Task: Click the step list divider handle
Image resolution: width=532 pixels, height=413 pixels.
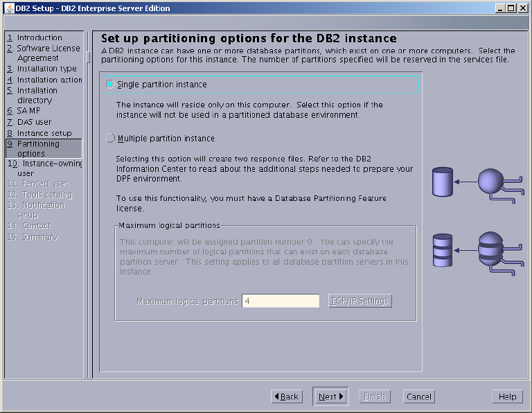Action: point(88,57)
